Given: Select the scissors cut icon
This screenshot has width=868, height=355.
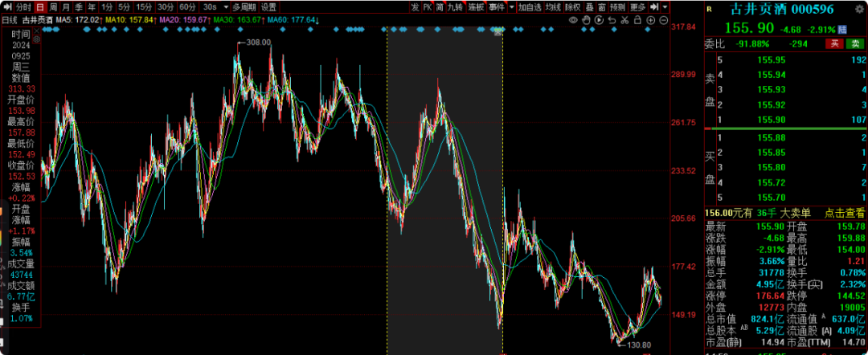Looking at the screenshot, I should point(624,20).
